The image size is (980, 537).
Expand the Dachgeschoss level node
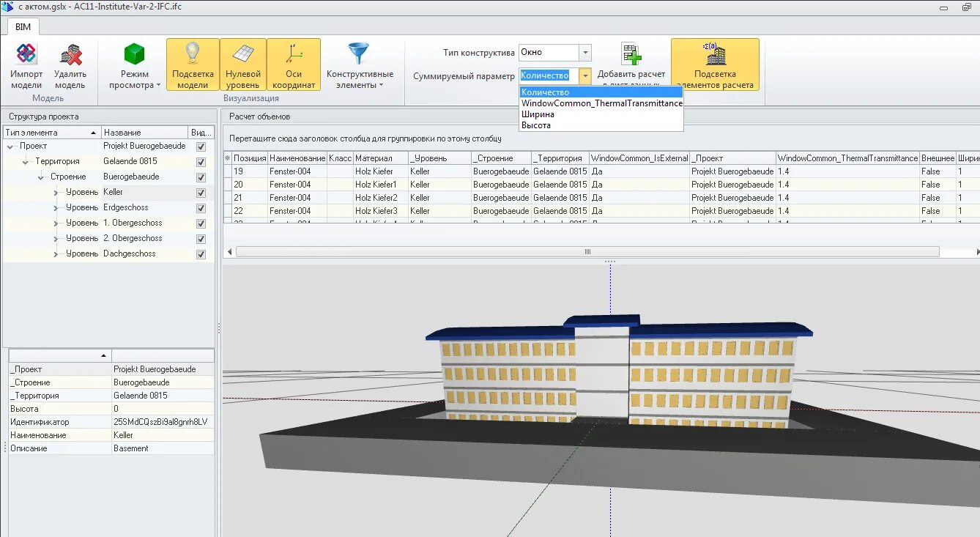[x=56, y=254]
